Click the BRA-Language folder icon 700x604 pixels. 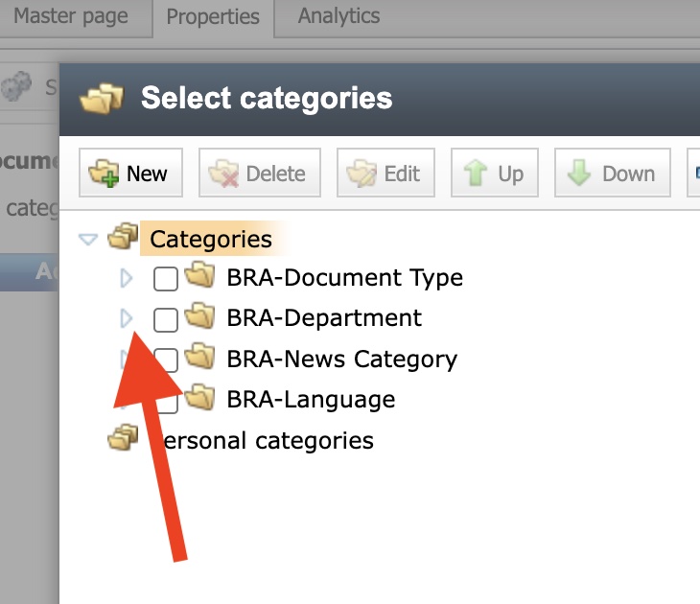[x=199, y=398]
